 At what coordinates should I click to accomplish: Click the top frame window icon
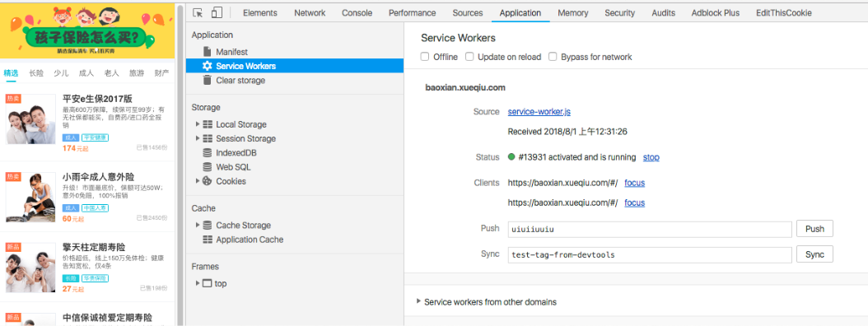click(207, 283)
